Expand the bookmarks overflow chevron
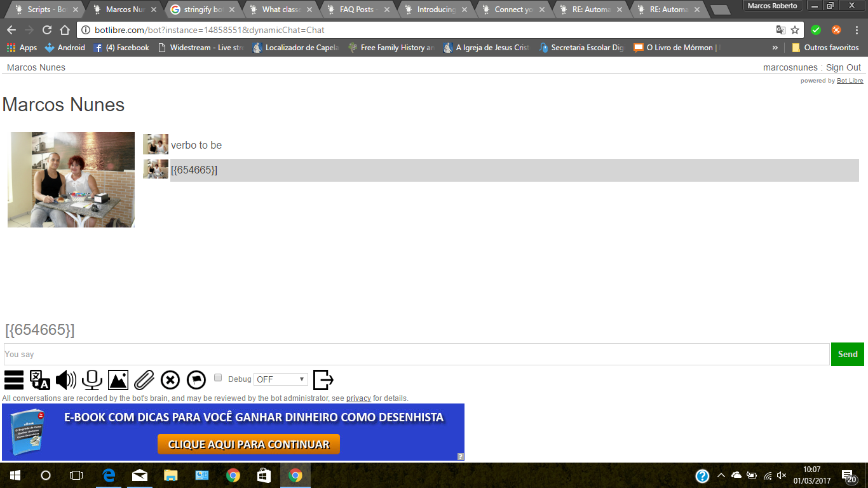 tap(775, 48)
